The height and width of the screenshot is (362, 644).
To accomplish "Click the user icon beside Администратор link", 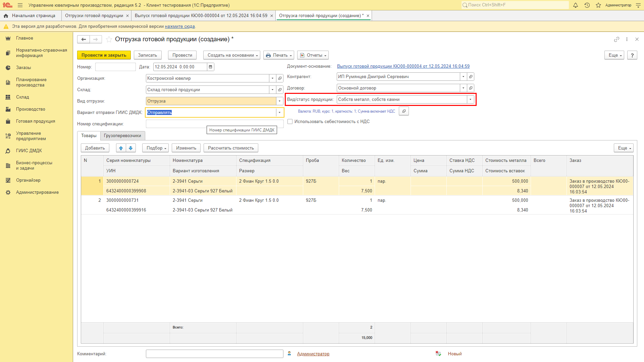I will (x=289, y=354).
